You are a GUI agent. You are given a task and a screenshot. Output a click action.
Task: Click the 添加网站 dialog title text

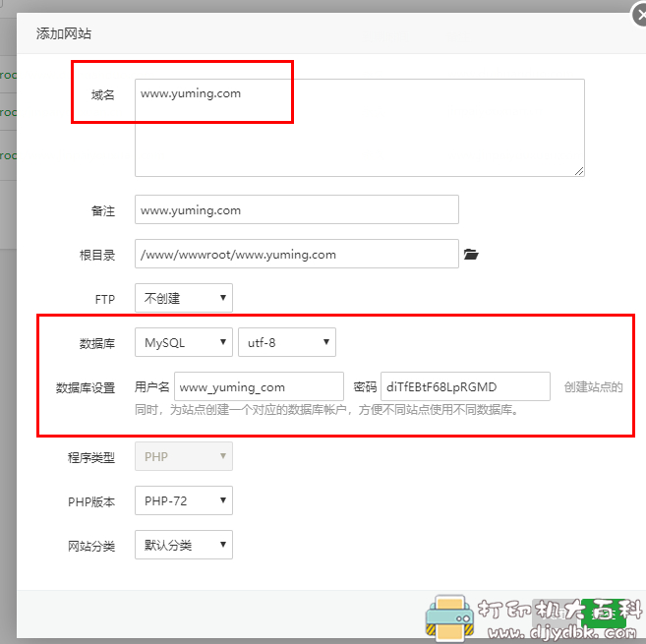64,33
